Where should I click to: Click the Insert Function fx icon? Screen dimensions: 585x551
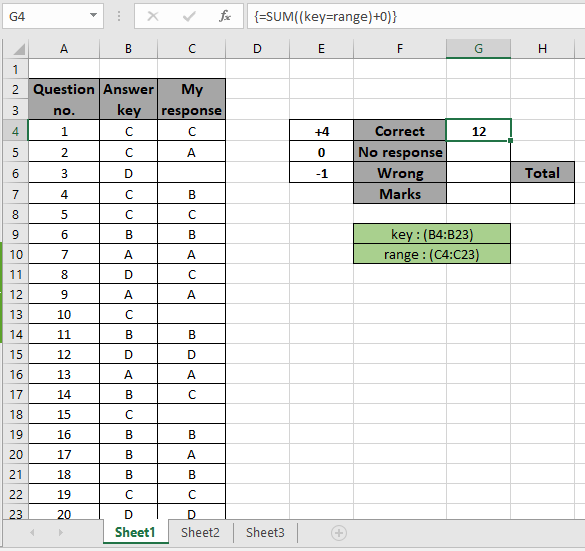pyautogui.click(x=224, y=16)
